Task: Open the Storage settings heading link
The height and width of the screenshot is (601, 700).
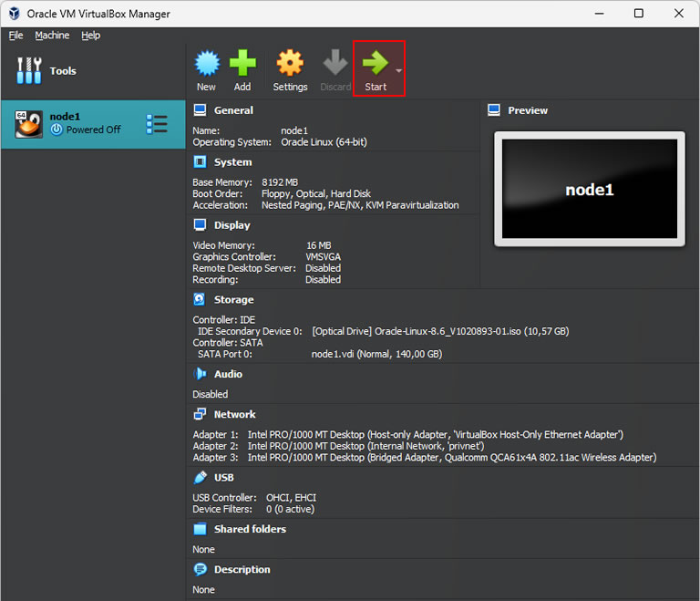Action: coord(234,300)
